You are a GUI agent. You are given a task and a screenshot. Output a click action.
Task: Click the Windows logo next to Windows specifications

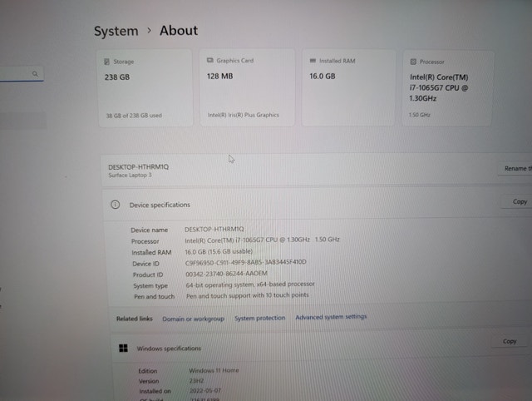pyautogui.click(x=124, y=348)
